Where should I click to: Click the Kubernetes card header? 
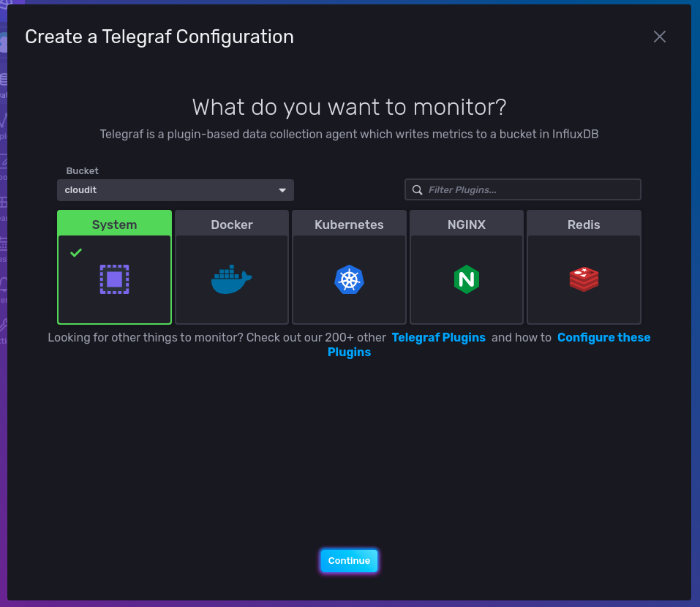349,224
